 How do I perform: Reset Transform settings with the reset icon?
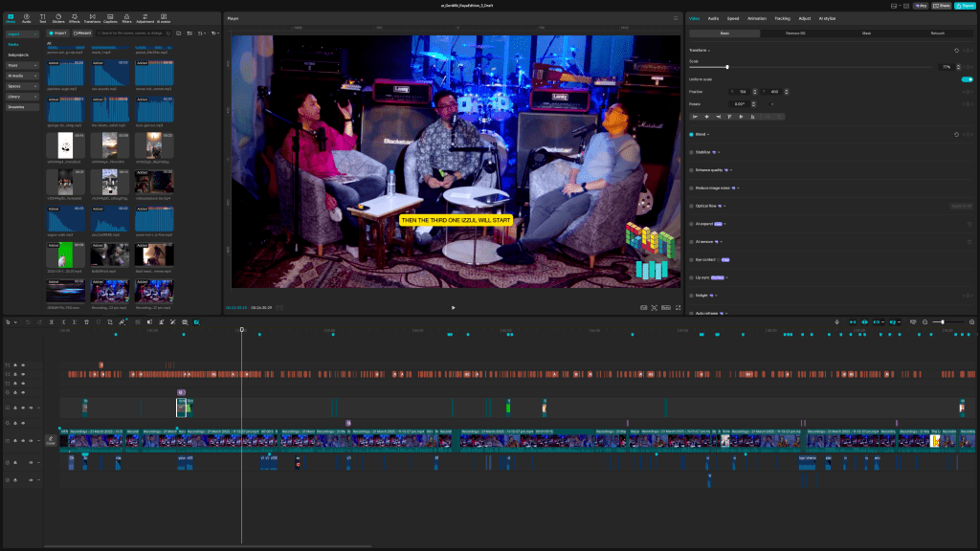(956, 50)
